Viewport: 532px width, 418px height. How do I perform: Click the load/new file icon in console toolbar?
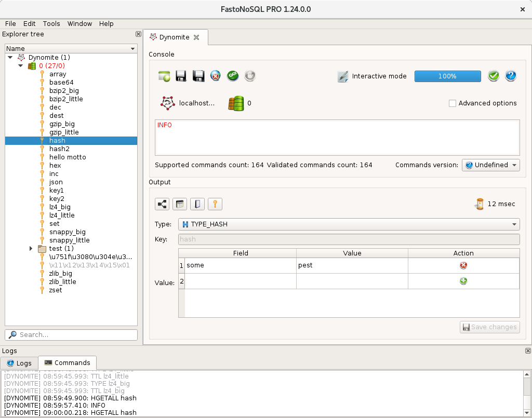pyautogui.click(x=164, y=76)
